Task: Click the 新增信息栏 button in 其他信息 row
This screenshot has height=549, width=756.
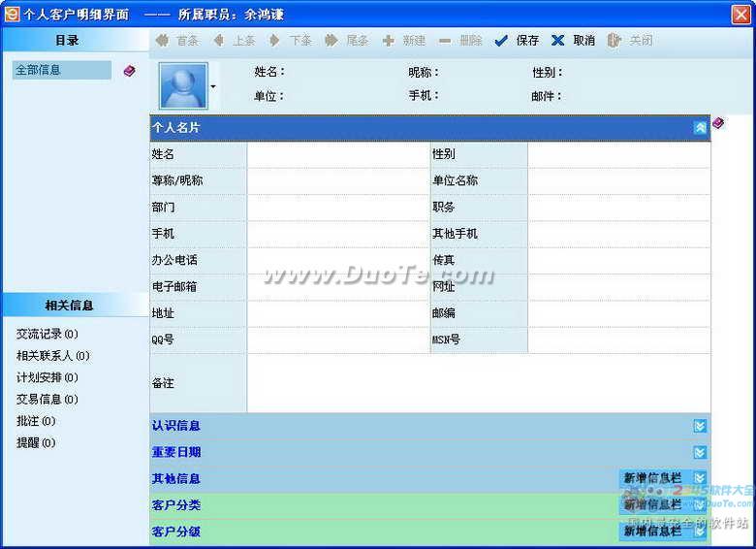Action: point(653,478)
